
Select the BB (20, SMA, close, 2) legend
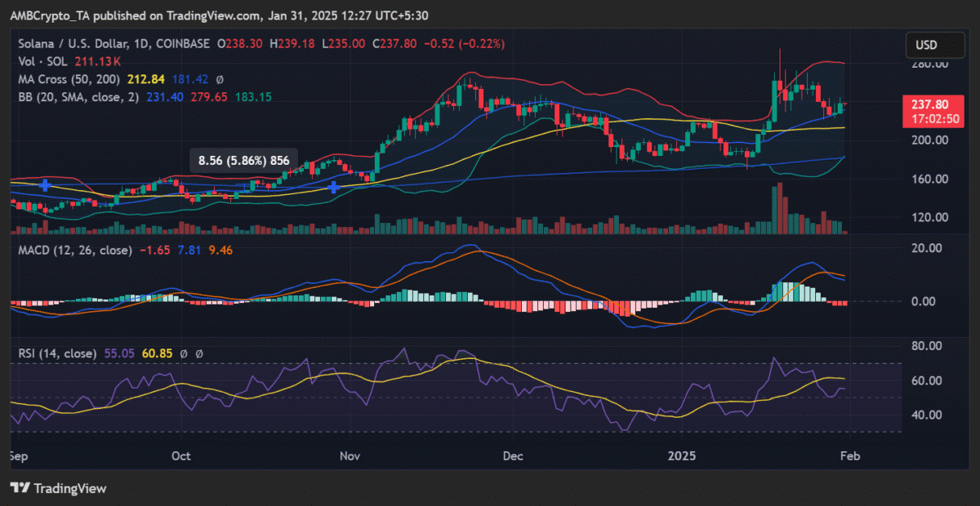[78, 97]
